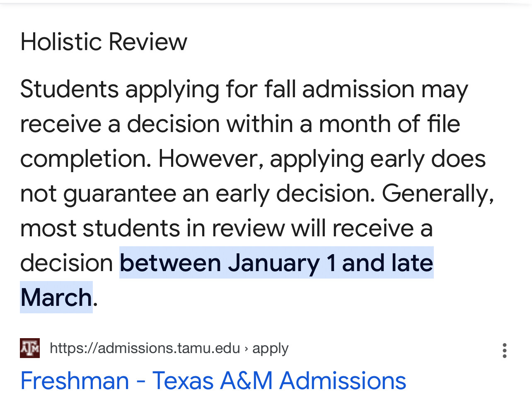
Task: Click the word "Admissions" in the result title
Action: (x=343, y=381)
